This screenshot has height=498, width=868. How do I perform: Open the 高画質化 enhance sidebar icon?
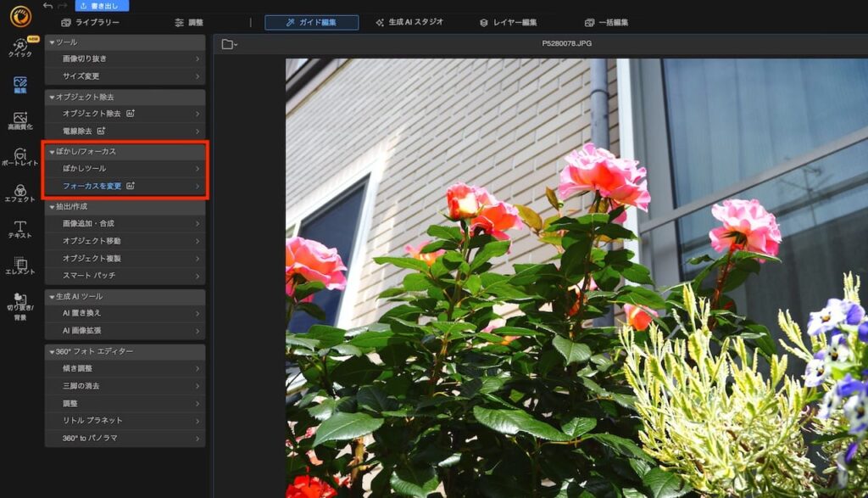coord(20,120)
